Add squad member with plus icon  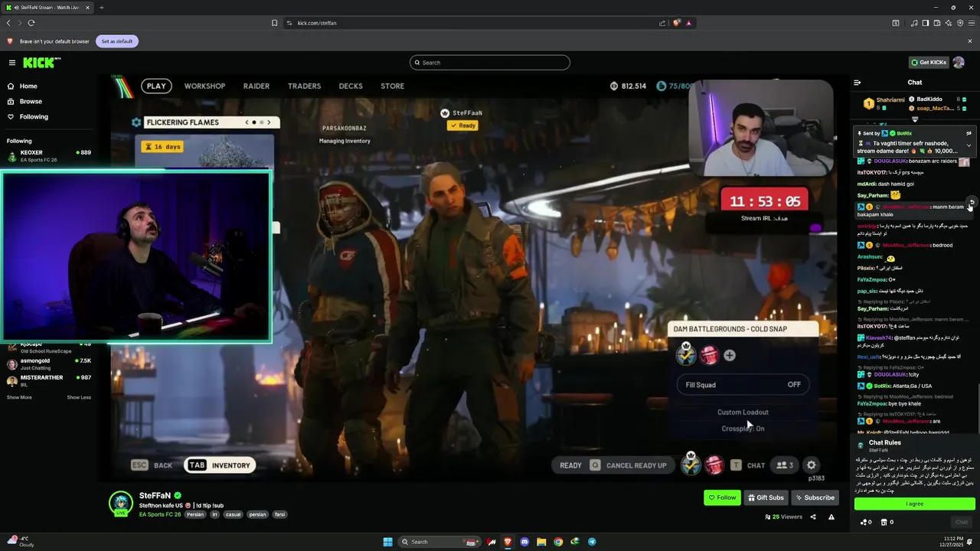[730, 355]
